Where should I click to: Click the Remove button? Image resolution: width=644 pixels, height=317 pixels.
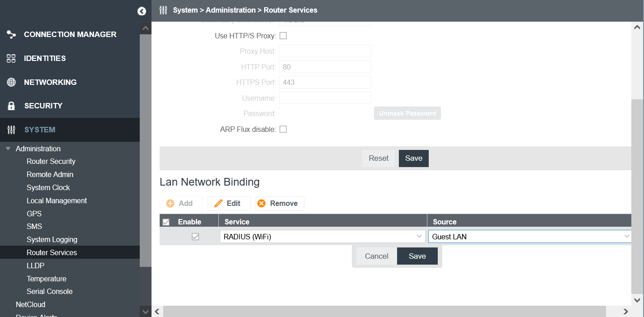(279, 204)
